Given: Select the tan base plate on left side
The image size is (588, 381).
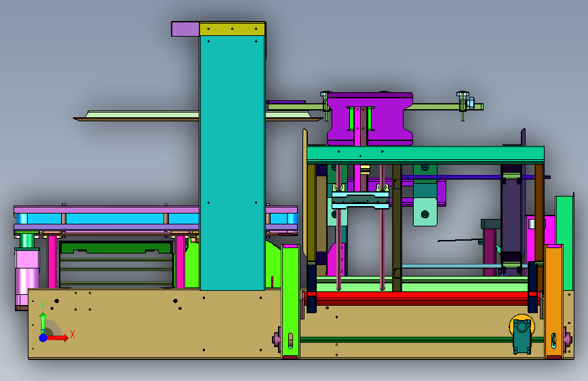Looking at the screenshot, I should [155, 324].
